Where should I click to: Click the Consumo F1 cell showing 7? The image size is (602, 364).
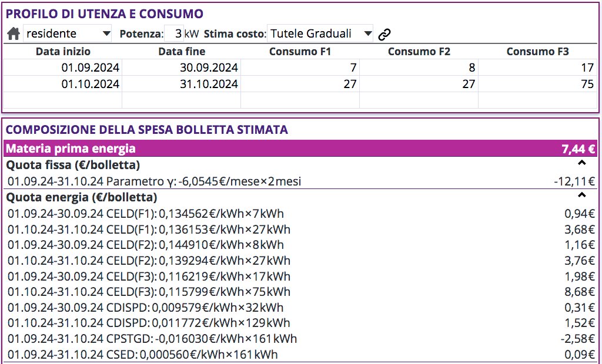tap(300, 68)
